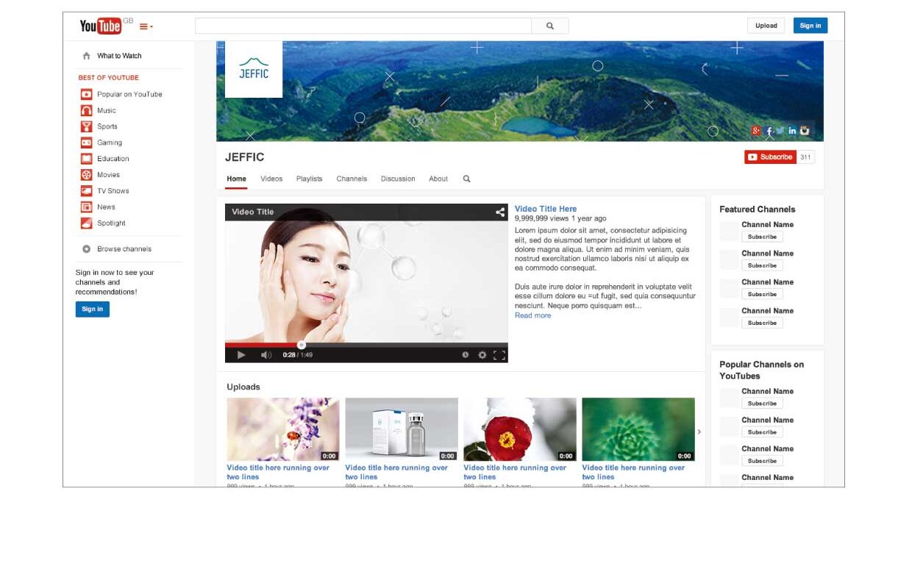Open the TV Shows icon
This screenshot has width=912, height=588.
86,191
